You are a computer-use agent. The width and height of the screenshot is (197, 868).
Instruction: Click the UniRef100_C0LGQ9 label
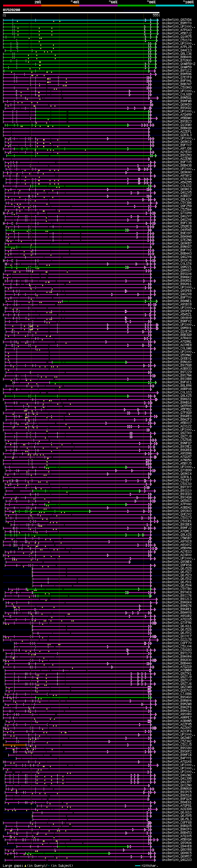click(x=177, y=94)
